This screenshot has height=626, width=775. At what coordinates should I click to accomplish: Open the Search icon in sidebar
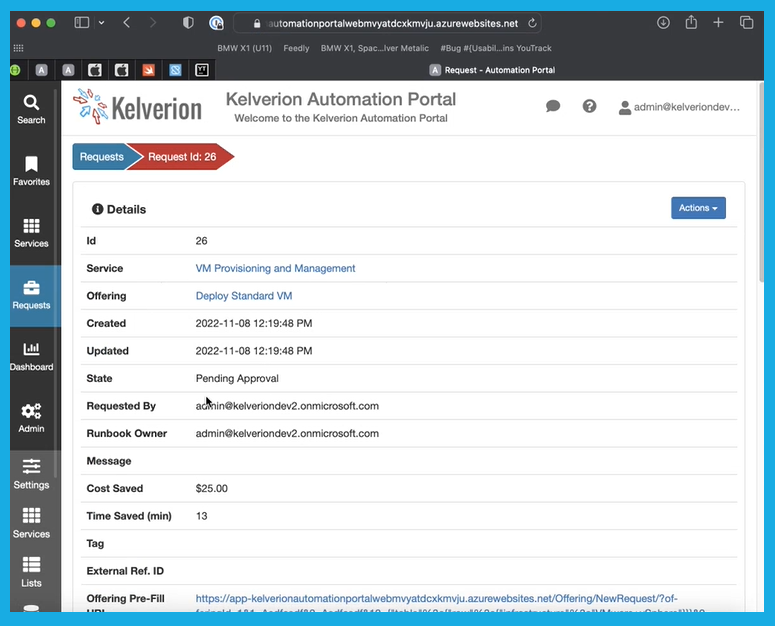point(31,109)
